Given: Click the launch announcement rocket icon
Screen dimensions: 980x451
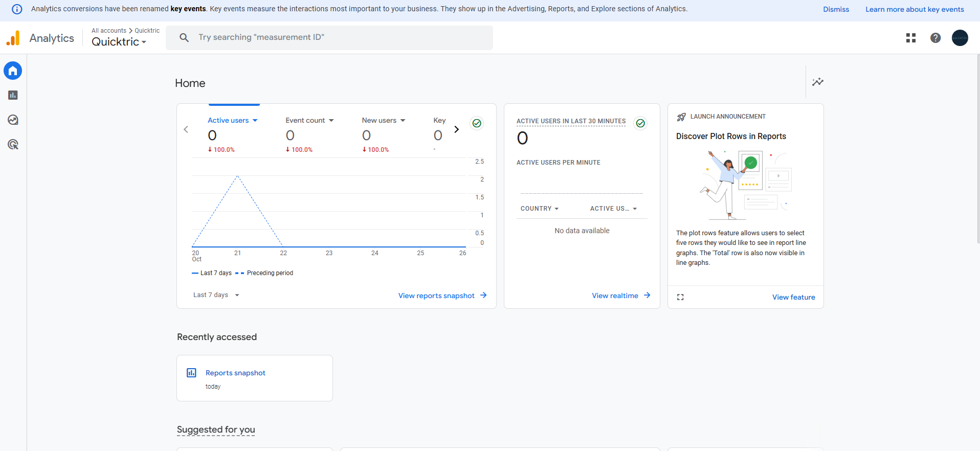Looking at the screenshot, I should [681, 117].
